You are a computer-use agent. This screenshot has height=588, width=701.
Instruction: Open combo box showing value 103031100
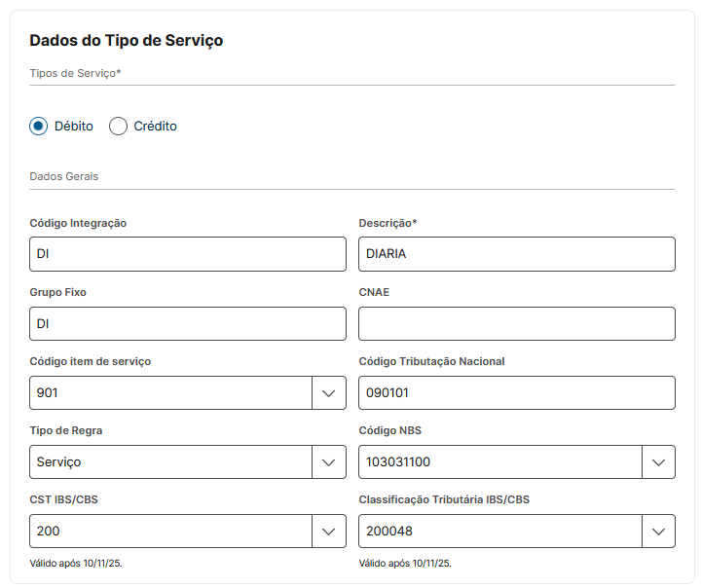500,462
